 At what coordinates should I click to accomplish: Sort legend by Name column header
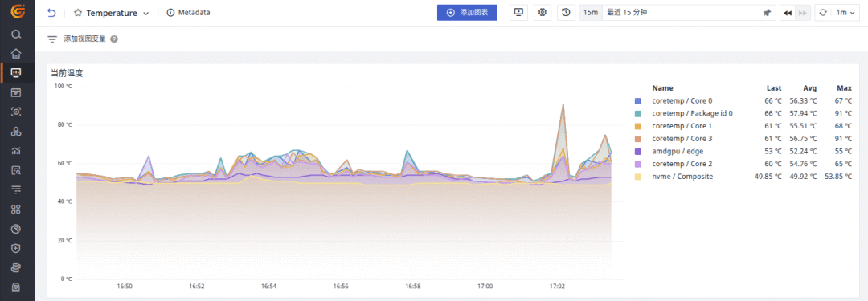662,88
